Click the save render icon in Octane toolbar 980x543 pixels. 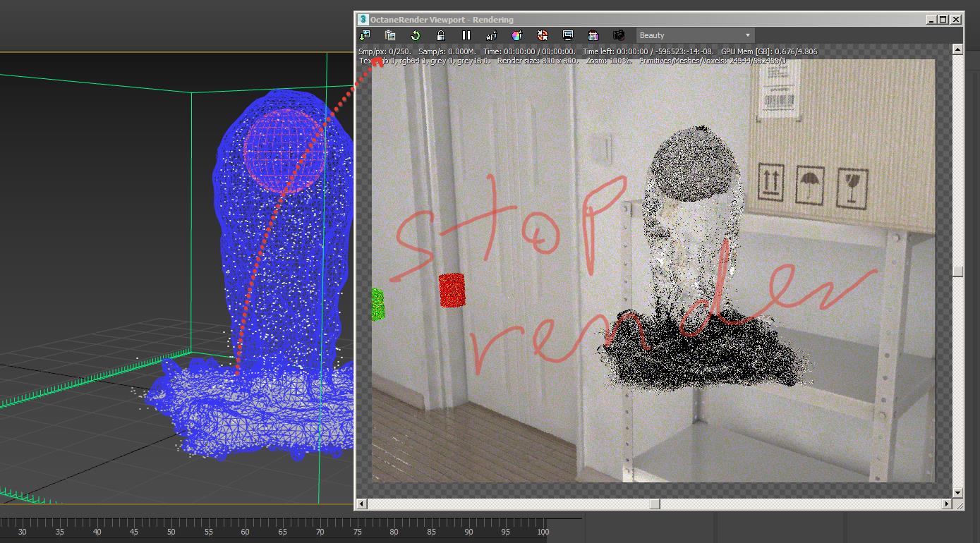click(x=365, y=35)
